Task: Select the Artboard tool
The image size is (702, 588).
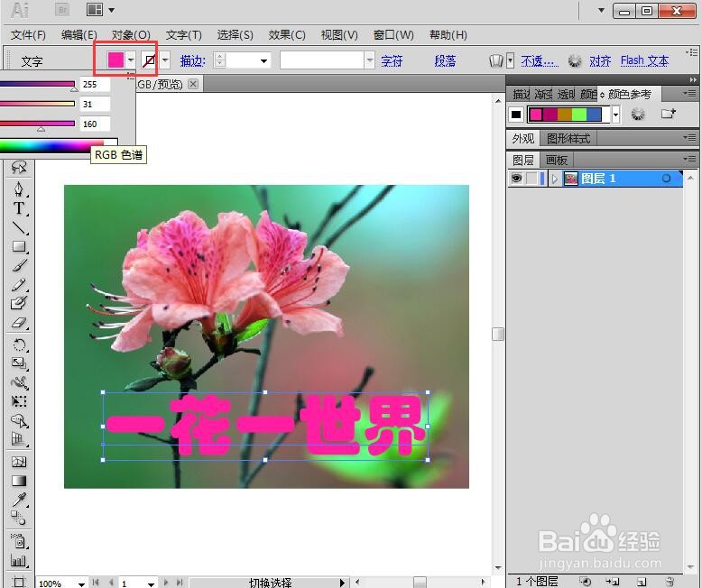Action: [19, 581]
